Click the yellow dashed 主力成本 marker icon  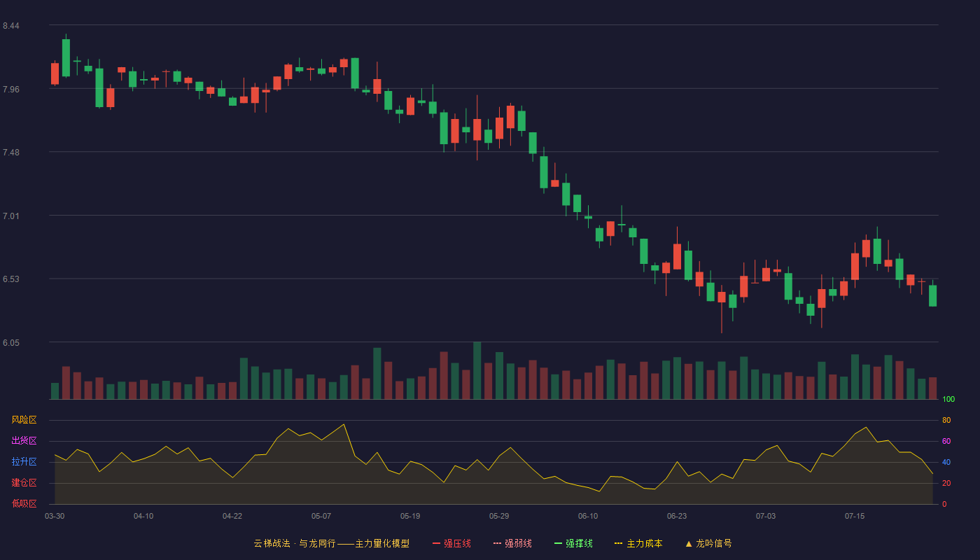coord(618,543)
